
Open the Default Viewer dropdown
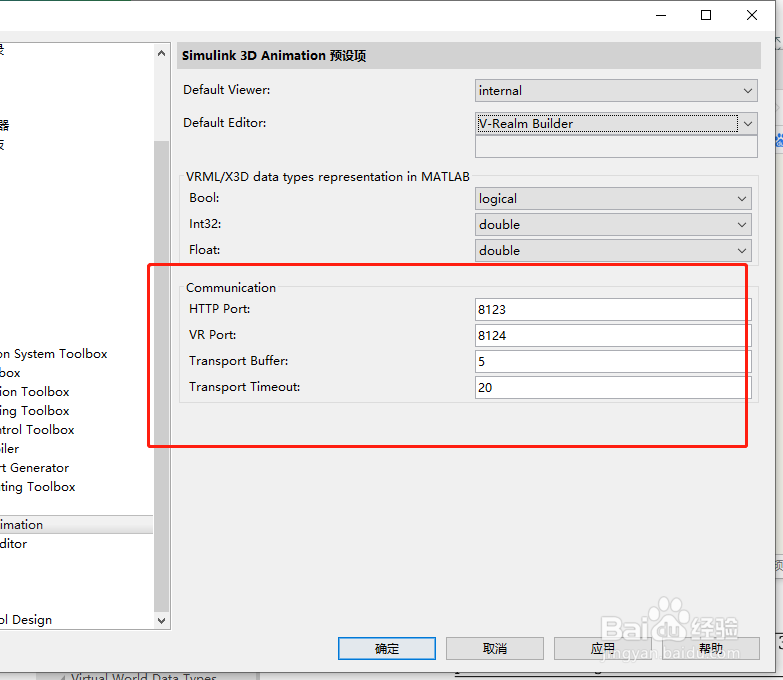tap(616, 90)
